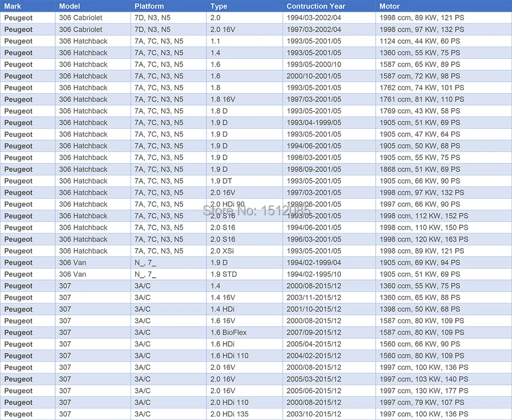Select the "1998/09-2001/05" construction year cell

pyautogui.click(x=329, y=169)
